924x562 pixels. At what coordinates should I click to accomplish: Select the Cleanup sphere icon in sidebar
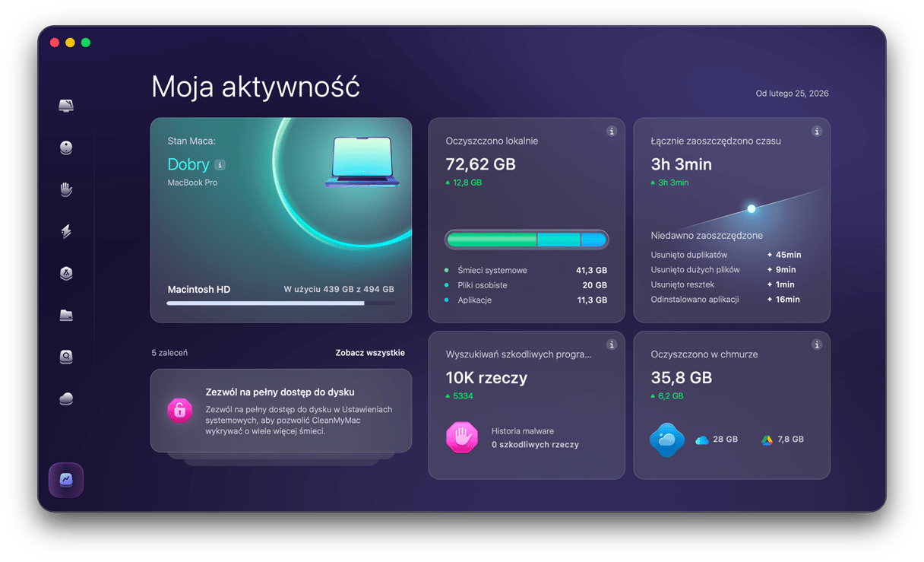click(x=66, y=148)
